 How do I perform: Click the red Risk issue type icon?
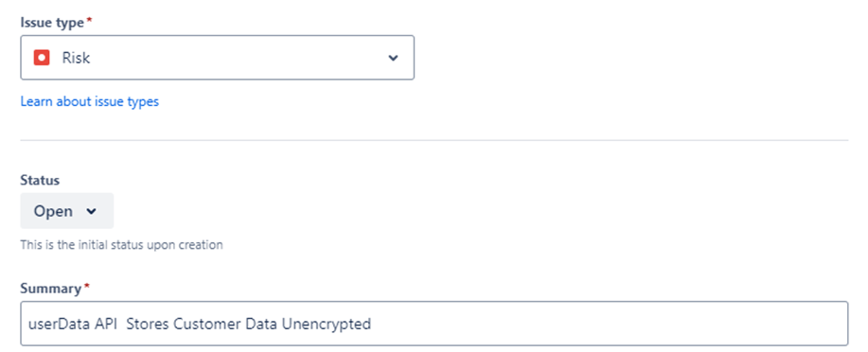(42, 58)
